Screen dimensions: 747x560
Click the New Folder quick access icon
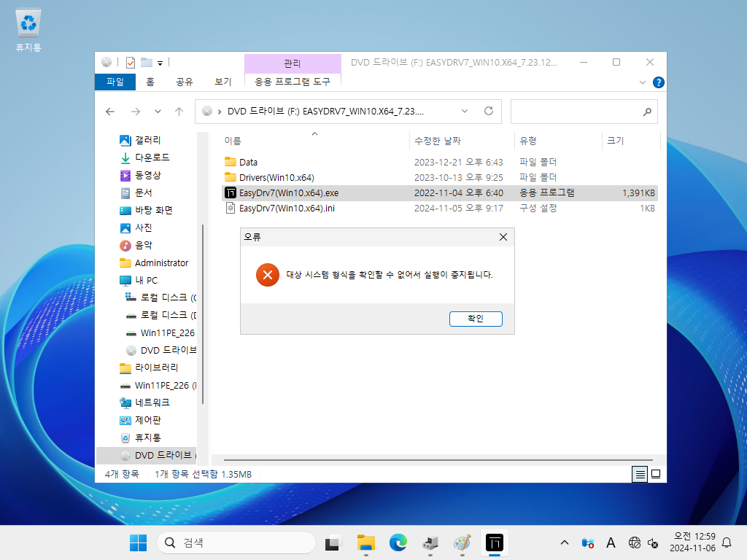tap(146, 63)
